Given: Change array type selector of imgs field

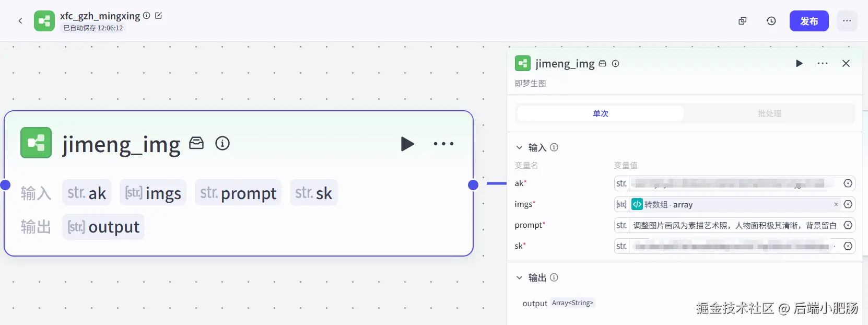Looking at the screenshot, I should pyautogui.click(x=621, y=204).
